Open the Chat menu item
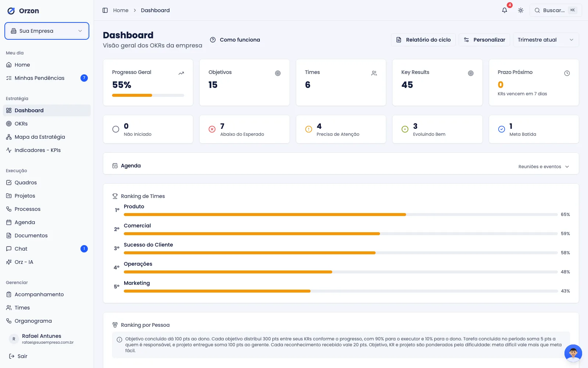This screenshot has width=588, height=368. [x=47, y=249]
